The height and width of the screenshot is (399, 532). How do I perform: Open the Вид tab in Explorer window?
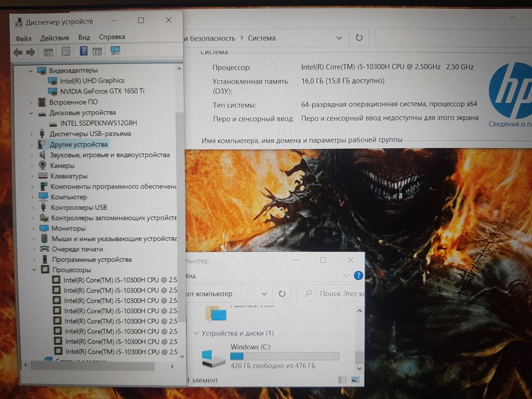pyautogui.click(x=191, y=276)
